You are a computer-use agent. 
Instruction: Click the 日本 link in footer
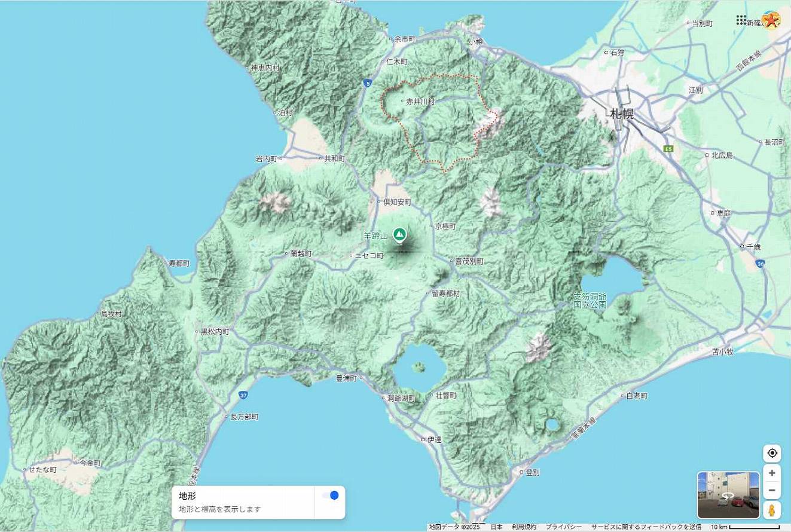point(496,527)
